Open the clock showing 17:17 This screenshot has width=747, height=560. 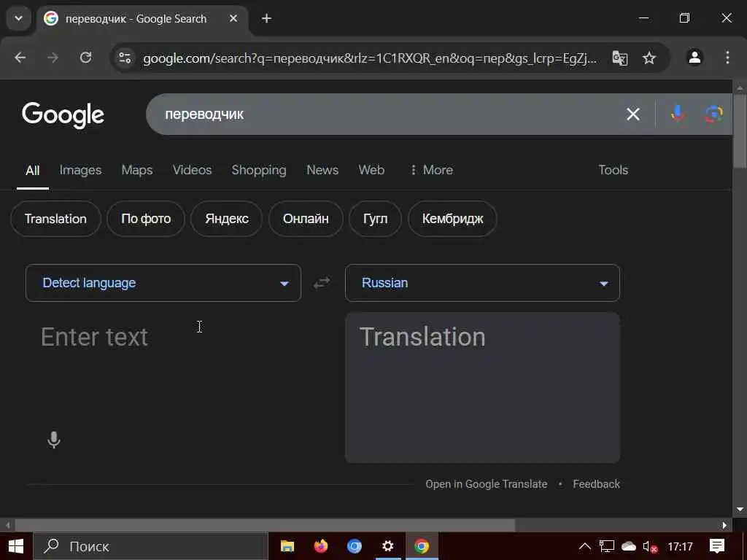(680, 547)
